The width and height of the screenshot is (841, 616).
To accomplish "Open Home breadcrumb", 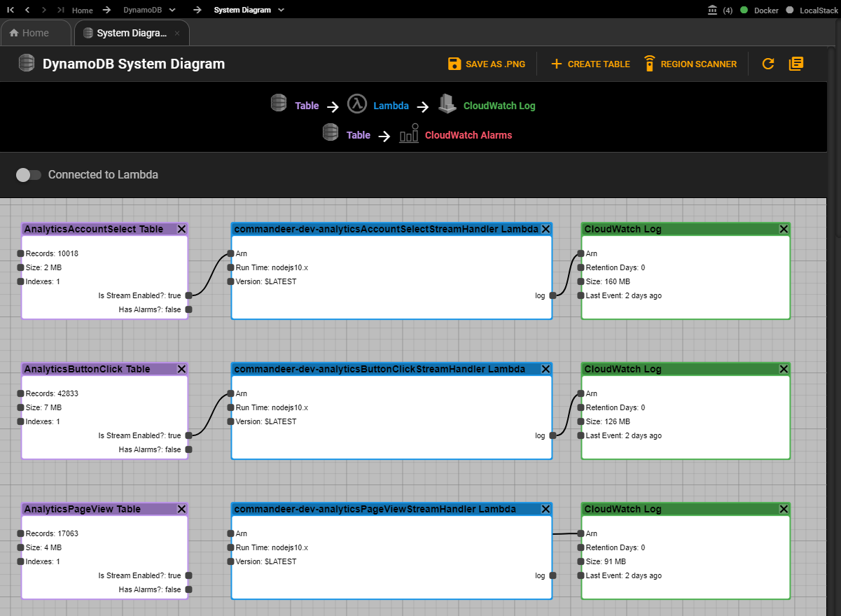I will (82, 10).
